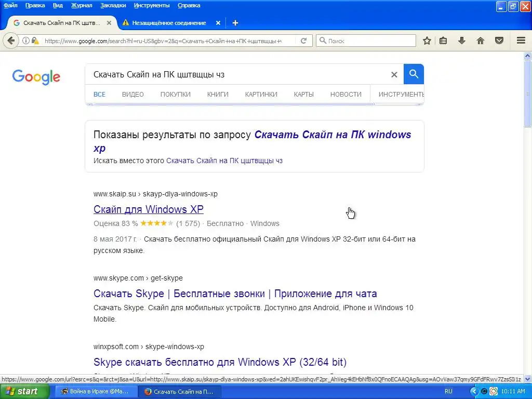Search instead for Скачать Скайп на ПК цштвщцы чз
Screen dimensions: 532x399
click(x=224, y=161)
